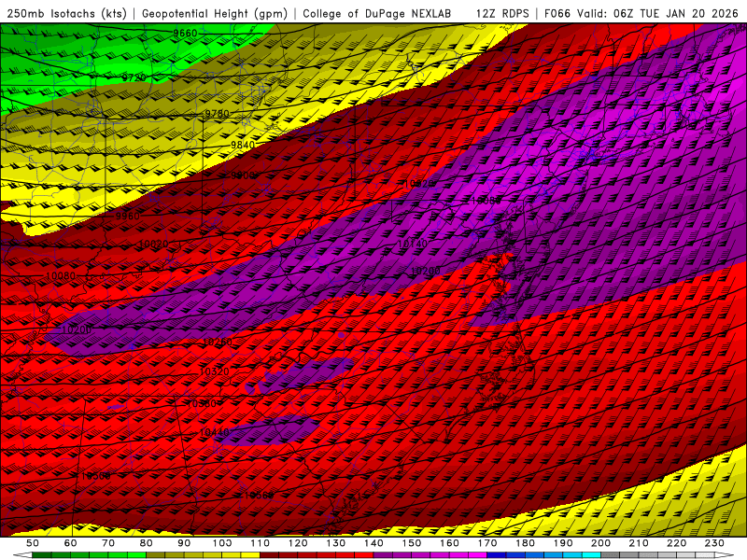Click the 110 value on the color scale

(x=261, y=543)
